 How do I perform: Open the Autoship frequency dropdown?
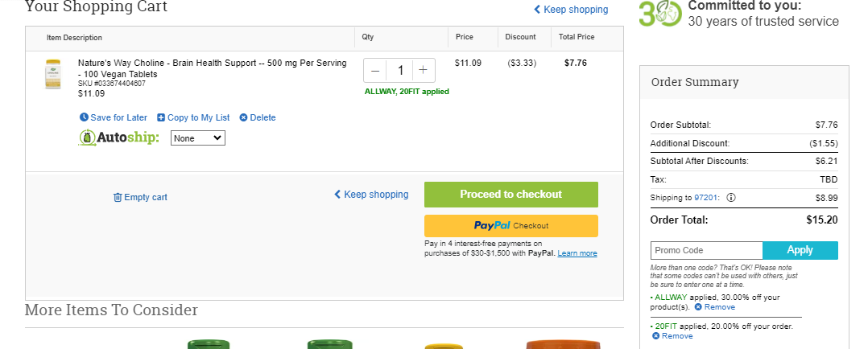(197, 138)
